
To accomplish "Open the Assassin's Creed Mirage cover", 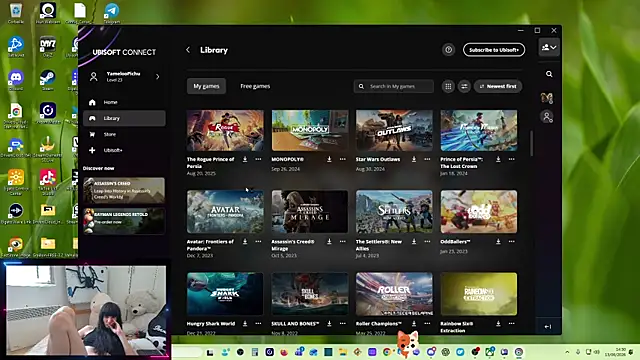I will click(310, 212).
